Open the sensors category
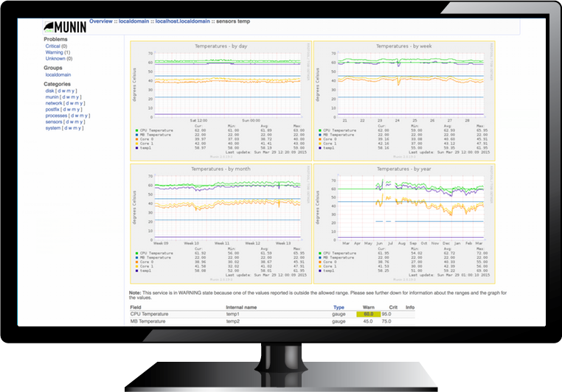 [x=54, y=122]
